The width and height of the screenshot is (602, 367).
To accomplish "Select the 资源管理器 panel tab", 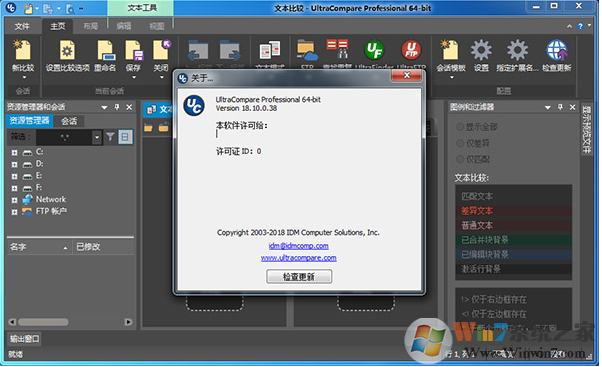I will (30, 121).
